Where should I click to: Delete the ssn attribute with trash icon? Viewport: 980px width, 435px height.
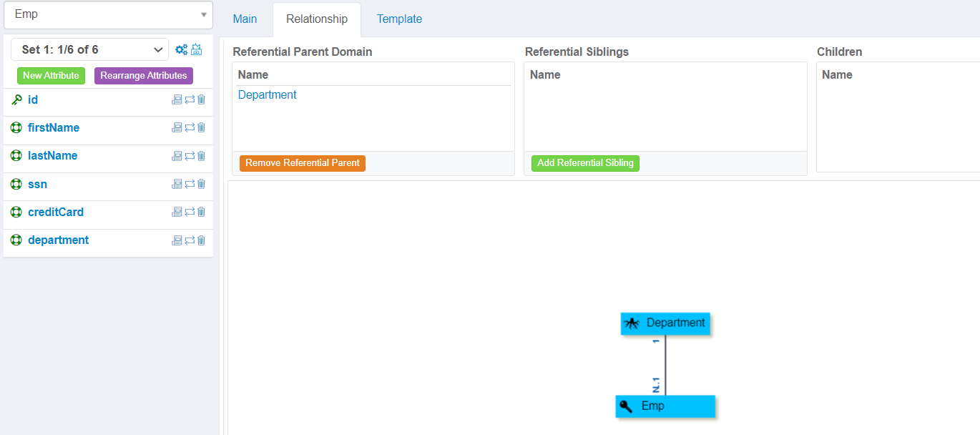pos(201,185)
